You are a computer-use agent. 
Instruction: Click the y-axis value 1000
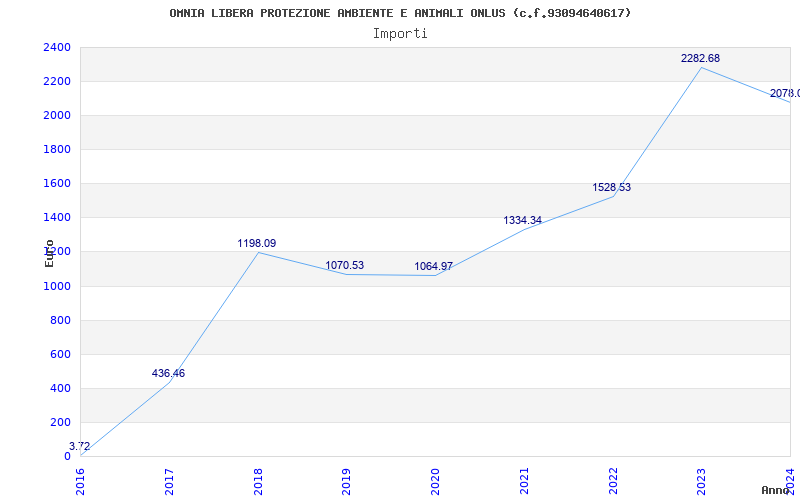pyautogui.click(x=57, y=286)
